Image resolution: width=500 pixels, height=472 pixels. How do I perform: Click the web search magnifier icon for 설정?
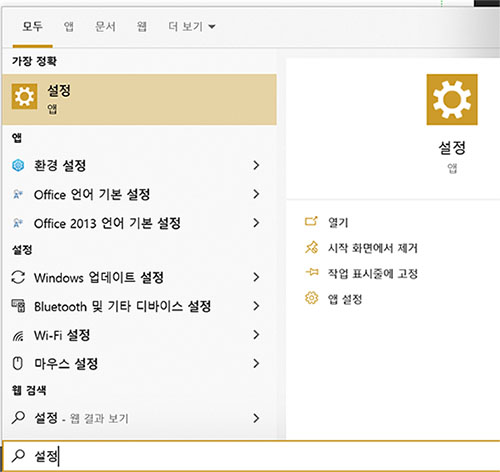click(18, 418)
